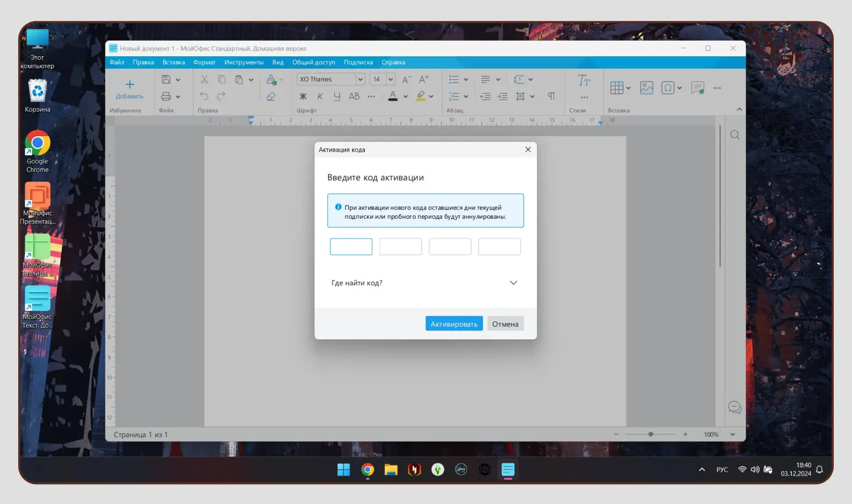Click the Добавить favorites plus icon

point(130,84)
